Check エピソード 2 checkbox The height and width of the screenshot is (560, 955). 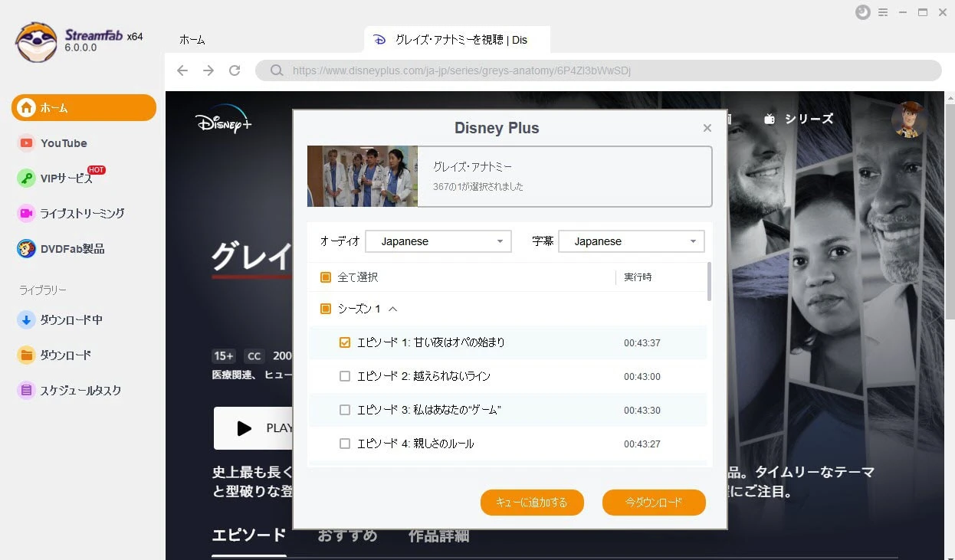[x=344, y=376]
